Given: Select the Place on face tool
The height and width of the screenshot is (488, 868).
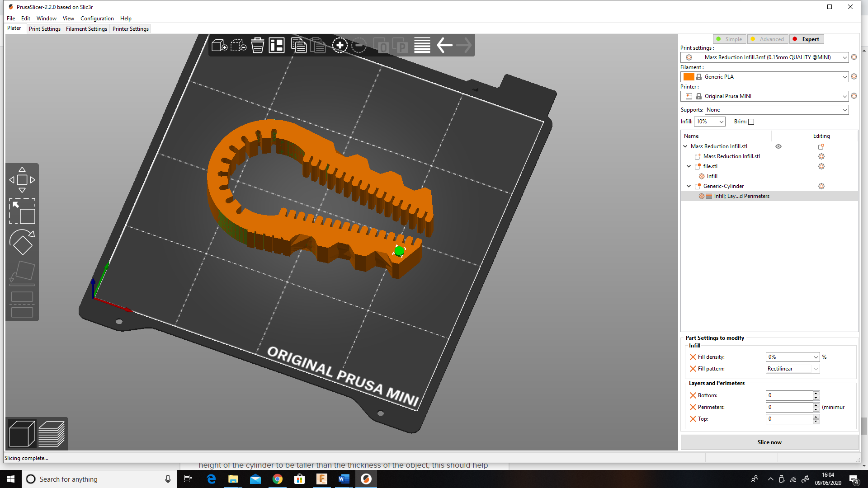Looking at the screenshot, I should point(22,273).
